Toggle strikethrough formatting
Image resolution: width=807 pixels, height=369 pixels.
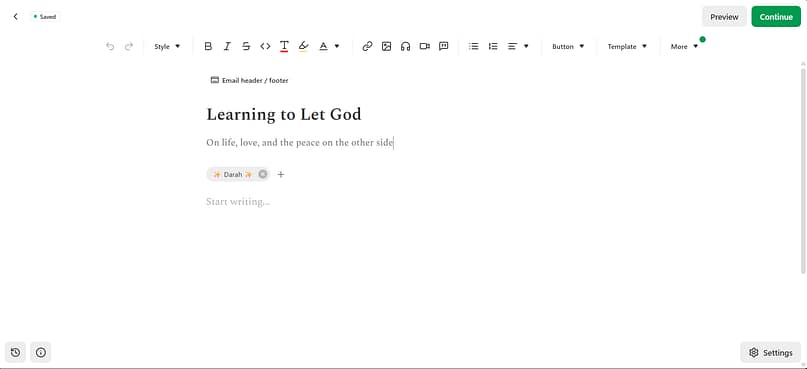point(246,46)
